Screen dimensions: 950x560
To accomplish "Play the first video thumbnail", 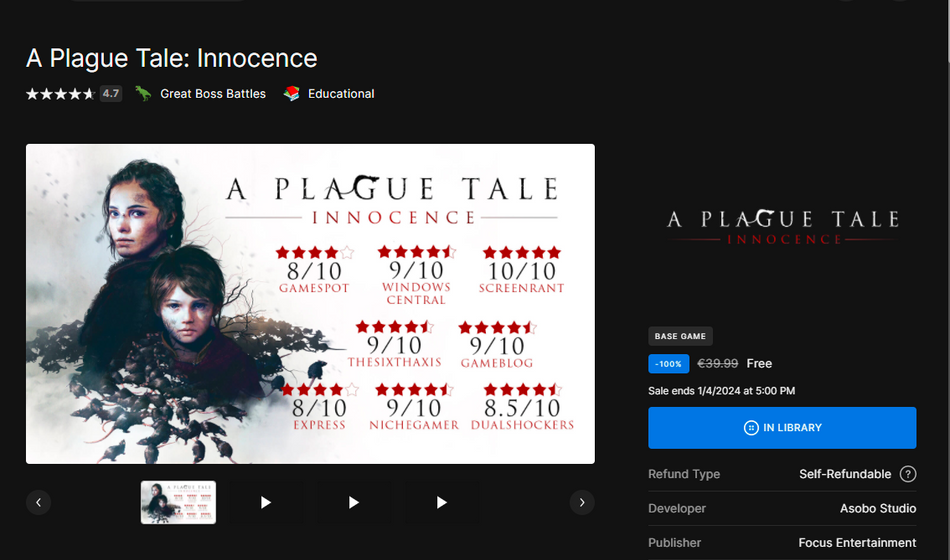I will [x=266, y=502].
